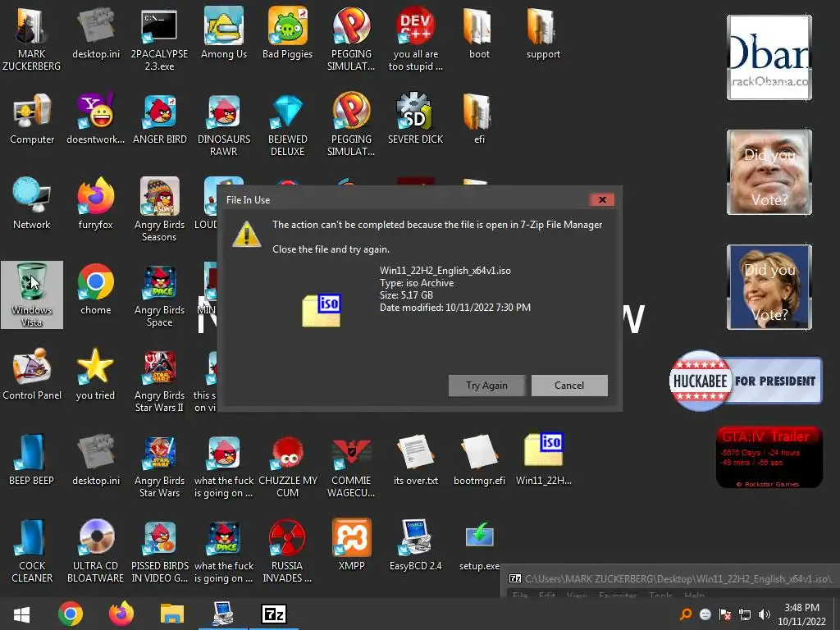840x630 pixels.
Task: Click the GTA:IV Trailer countdown gadget
Action: coord(769,457)
